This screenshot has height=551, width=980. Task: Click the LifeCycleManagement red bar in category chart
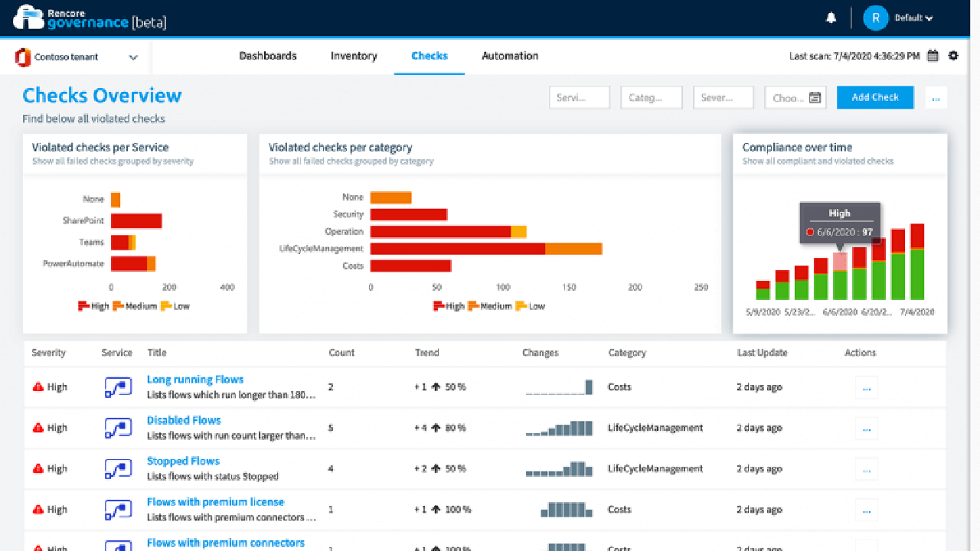(457, 249)
